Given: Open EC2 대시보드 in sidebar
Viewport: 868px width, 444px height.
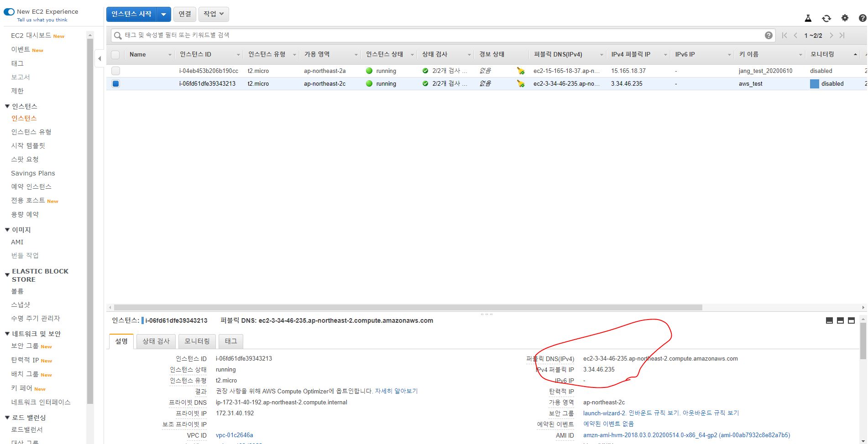Looking at the screenshot, I should [x=31, y=36].
